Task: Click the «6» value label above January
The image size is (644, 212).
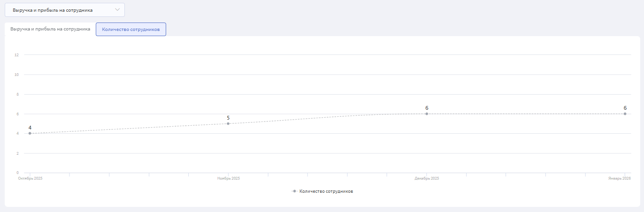Action: 625,108
